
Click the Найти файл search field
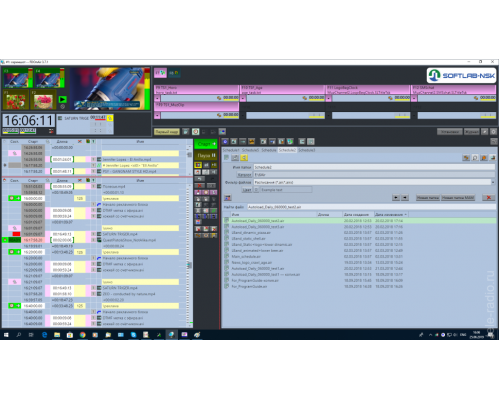coord(371,207)
